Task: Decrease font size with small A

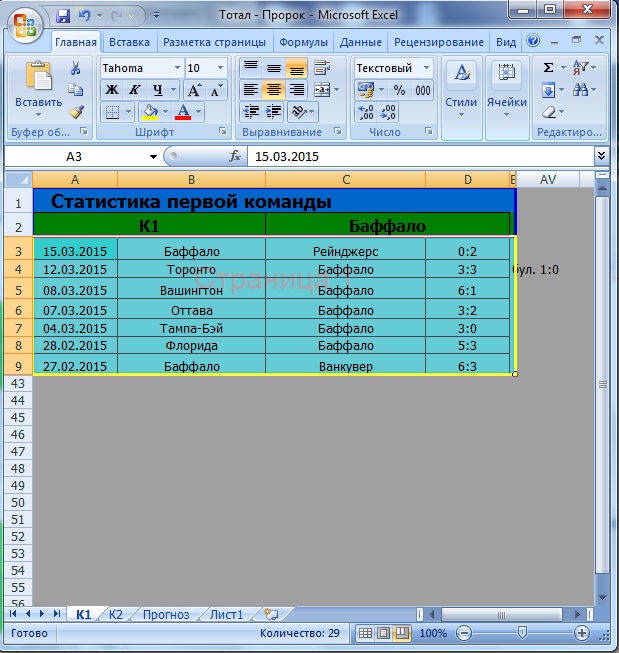Action: 216,90
